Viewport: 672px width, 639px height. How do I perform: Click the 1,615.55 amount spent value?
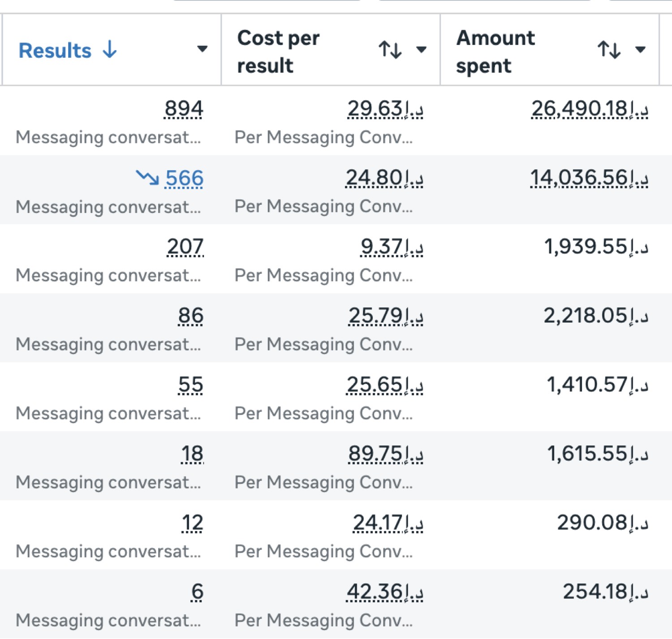pyautogui.click(x=598, y=454)
